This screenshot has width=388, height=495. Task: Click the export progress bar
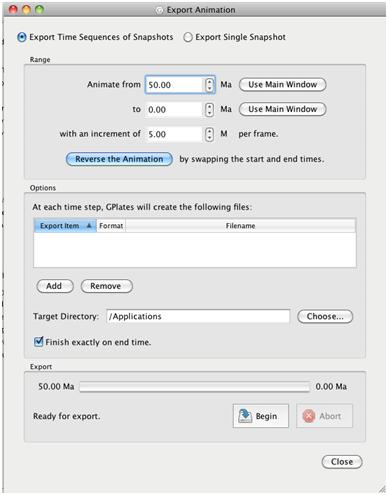195,387
